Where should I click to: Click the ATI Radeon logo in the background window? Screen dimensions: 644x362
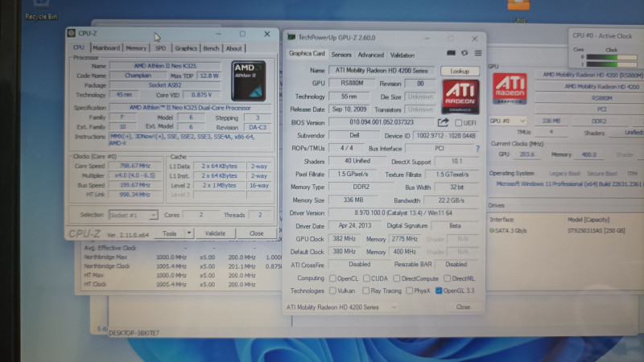tap(510, 88)
